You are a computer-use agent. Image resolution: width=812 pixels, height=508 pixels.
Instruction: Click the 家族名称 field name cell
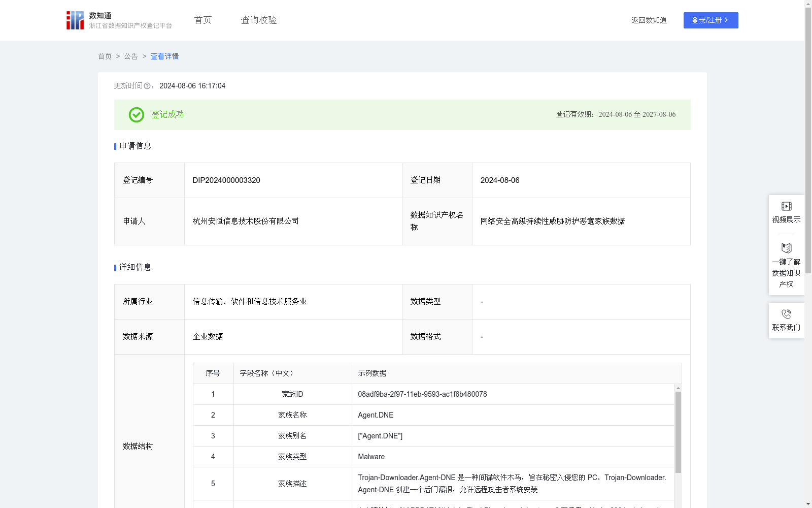pyautogui.click(x=292, y=415)
